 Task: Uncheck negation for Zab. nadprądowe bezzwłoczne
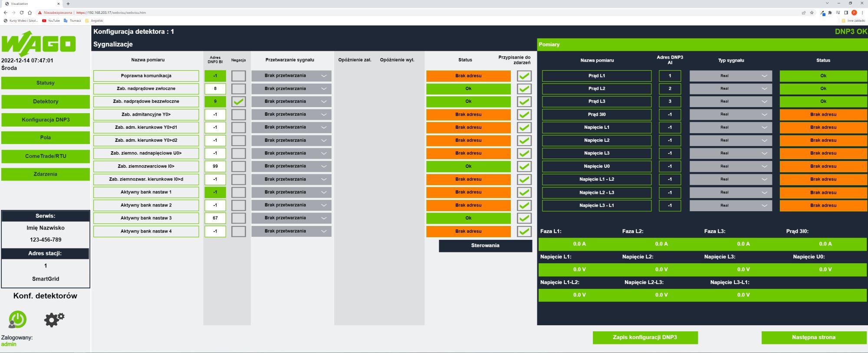click(x=238, y=101)
